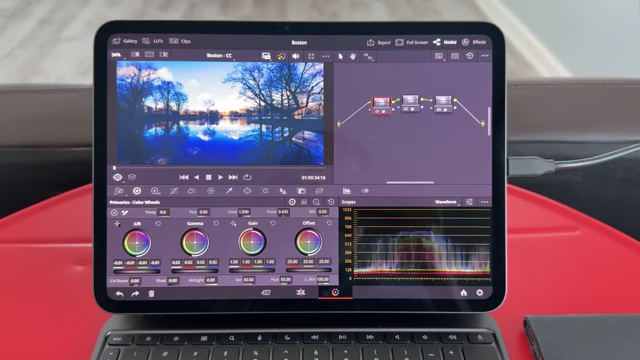This screenshot has width=640, height=360.
Task: Click the Gain color wheel
Action: (x=252, y=242)
